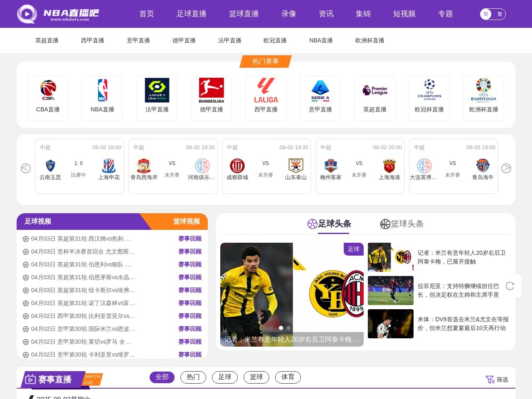Click the LALIGA 西甲直播 logo
This screenshot has height=399, width=532.
click(x=266, y=90)
